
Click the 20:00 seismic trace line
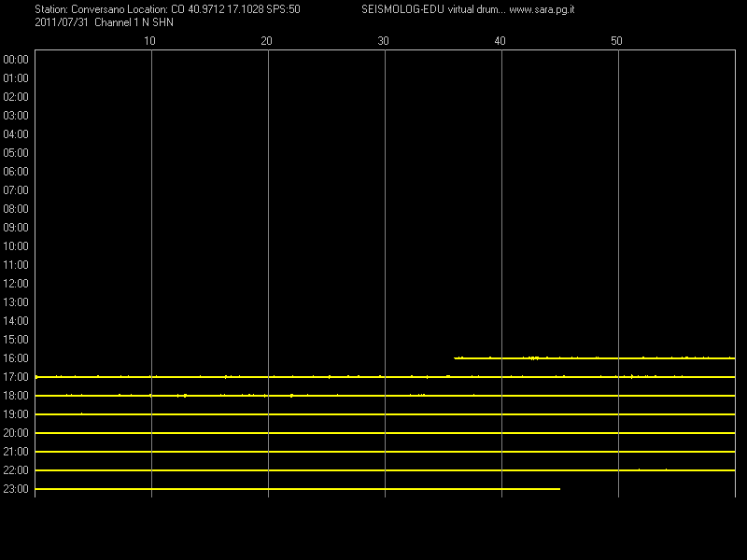tap(385, 433)
